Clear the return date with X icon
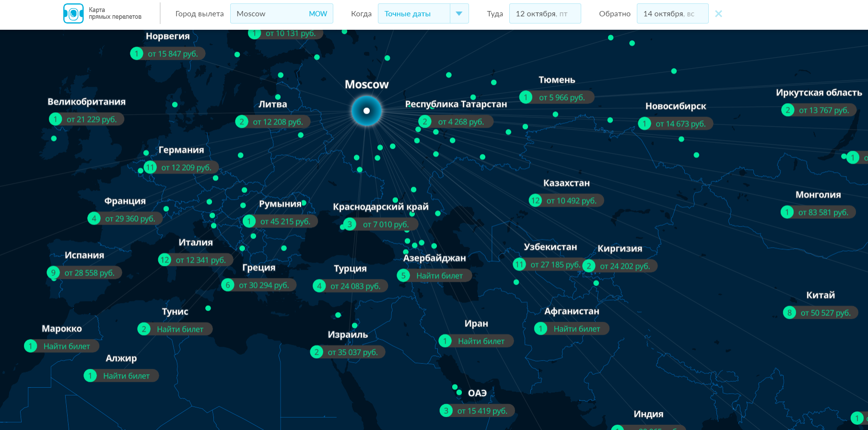Viewport: 868px width, 430px height. (x=718, y=14)
